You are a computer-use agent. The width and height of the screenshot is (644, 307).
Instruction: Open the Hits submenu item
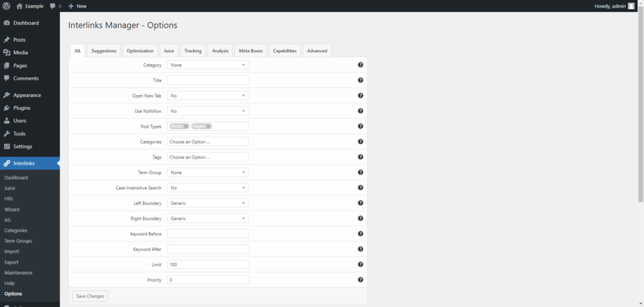[x=9, y=199]
